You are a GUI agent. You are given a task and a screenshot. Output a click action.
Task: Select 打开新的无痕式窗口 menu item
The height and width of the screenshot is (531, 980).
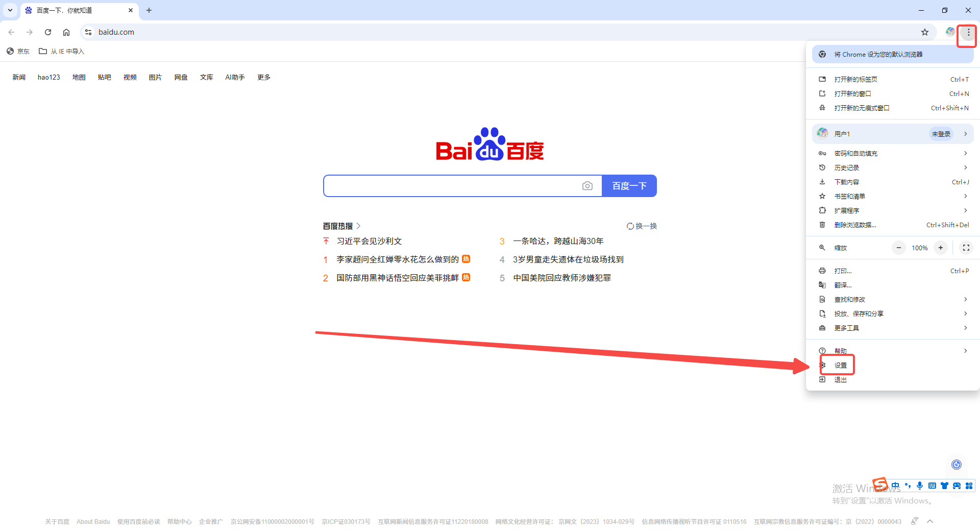(893, 108)
